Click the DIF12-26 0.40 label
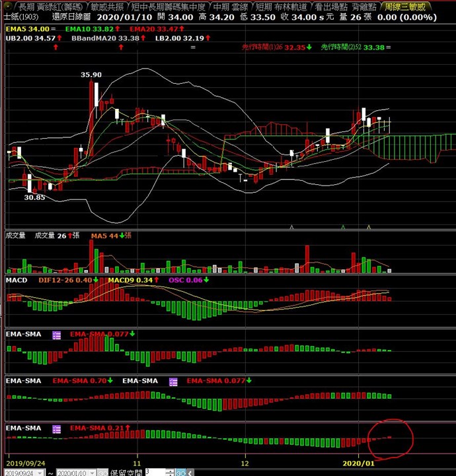 coord(65,280)
